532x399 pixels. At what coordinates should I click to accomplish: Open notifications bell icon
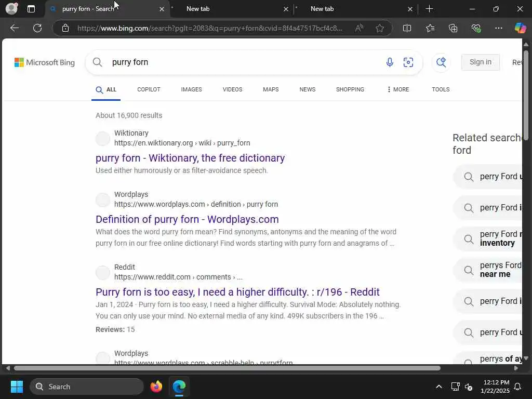point(518,387)
